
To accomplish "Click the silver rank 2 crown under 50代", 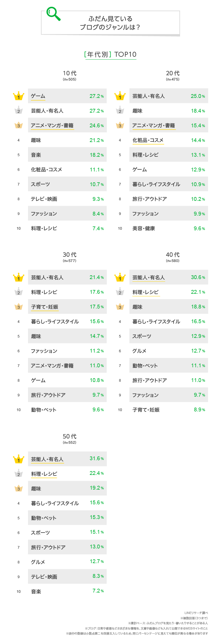I will tap(19, 474).
